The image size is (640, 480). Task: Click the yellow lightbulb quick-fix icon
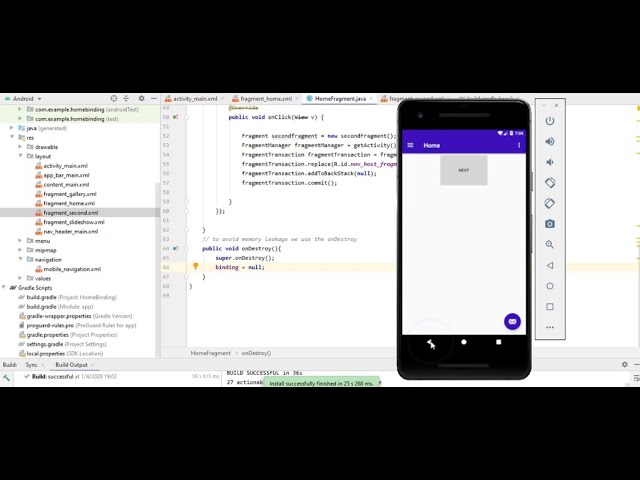pyautogui.click(x=196, y=266)
